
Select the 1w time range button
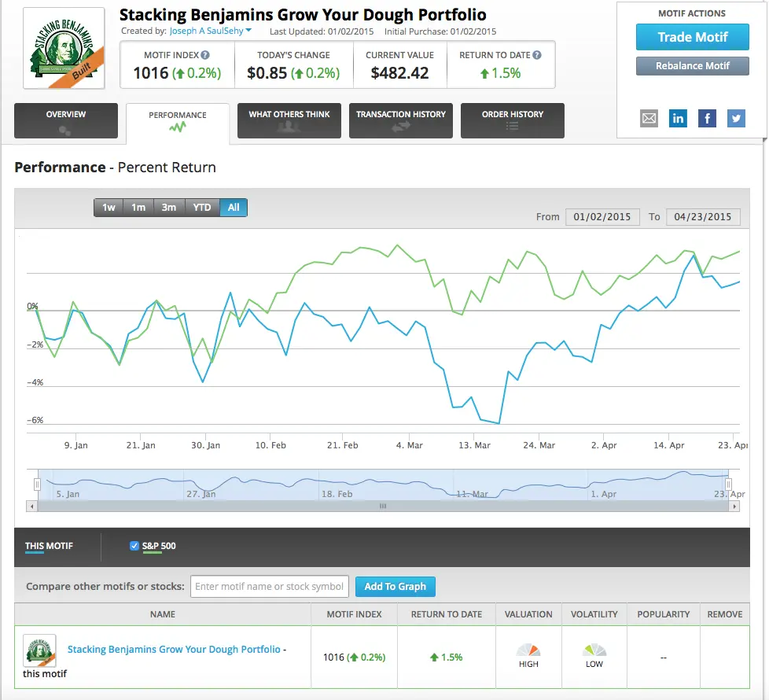tap(109, 208)
